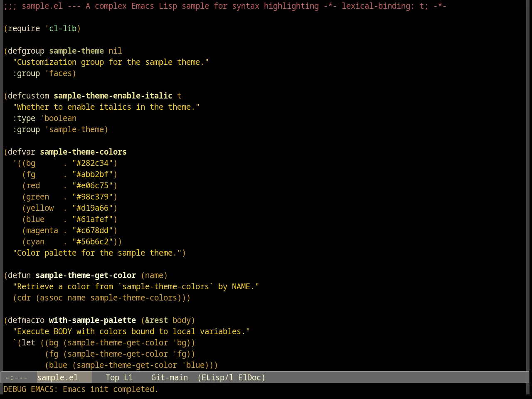532x399 pixels.
Task: Click the 'faces symbol after :group
Action: pyautogui.click(x=58, y=73)
